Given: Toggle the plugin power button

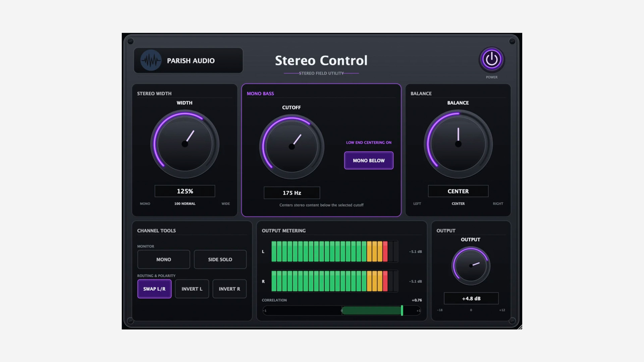Looking at the screenshot, I should click(491, 60).
